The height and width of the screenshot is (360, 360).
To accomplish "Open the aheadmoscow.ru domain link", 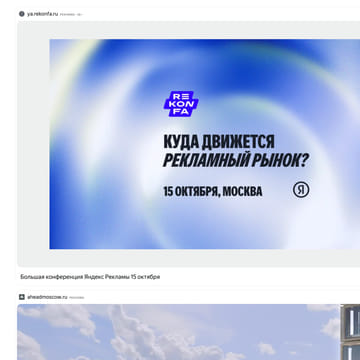I will click(x=47, y=297).
